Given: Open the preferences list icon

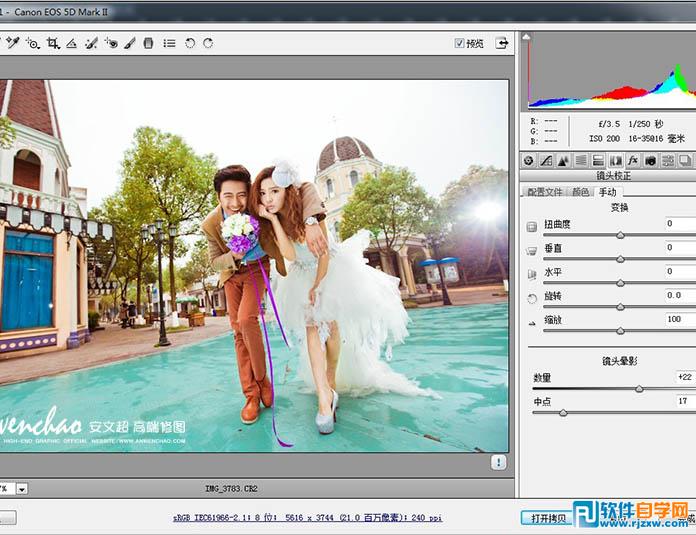Looking at the screenshot, I should tap(169, 43).
